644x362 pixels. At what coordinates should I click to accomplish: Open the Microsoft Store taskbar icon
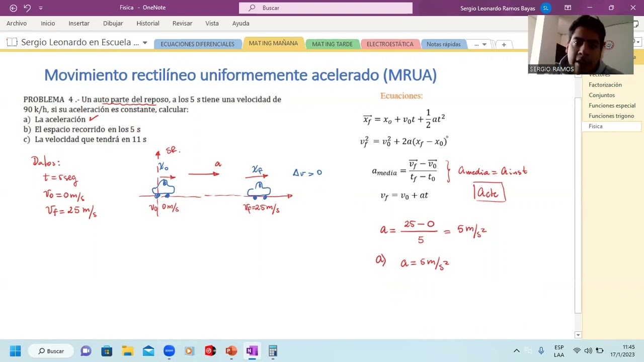[x=107, y=351]
